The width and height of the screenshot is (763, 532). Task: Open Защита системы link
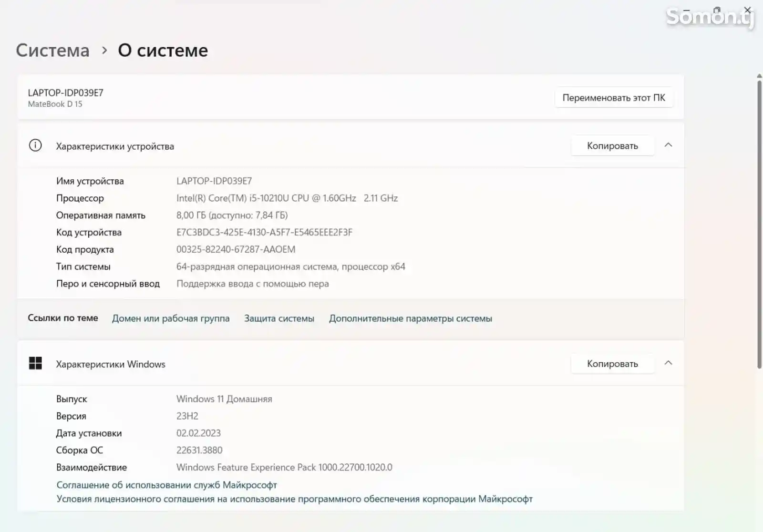[279, 318]
